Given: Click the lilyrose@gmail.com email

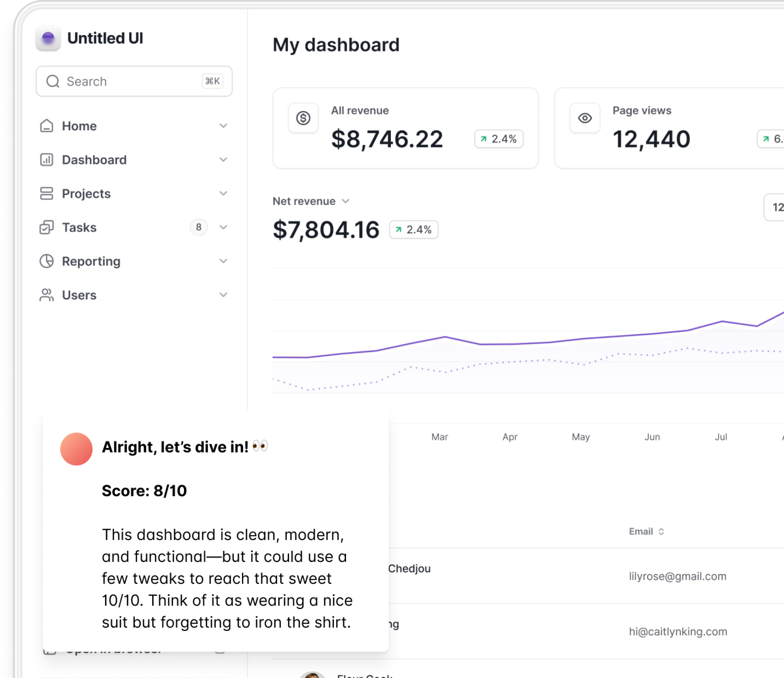Looking at the screenshot, I should [677, 576].
